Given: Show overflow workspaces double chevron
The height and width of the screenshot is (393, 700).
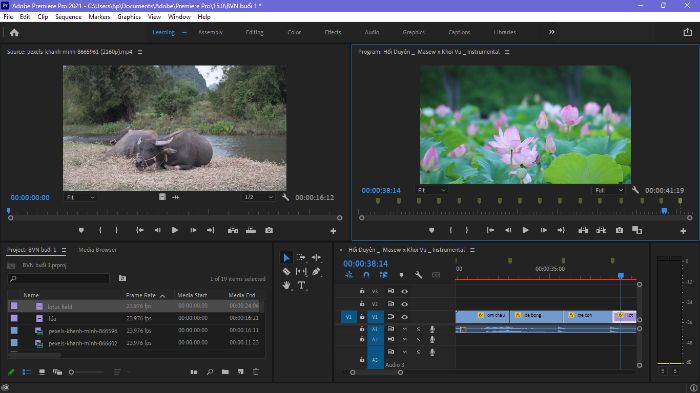Looking at the screenshot, I should click(552, 32).
